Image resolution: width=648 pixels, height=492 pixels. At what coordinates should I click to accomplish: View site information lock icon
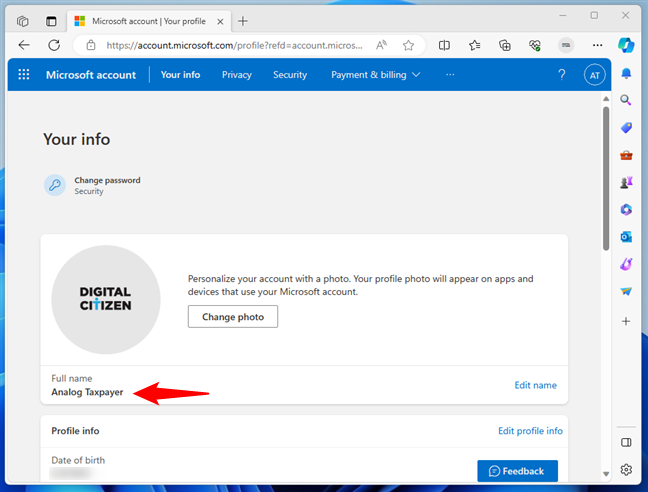point(91,45)
